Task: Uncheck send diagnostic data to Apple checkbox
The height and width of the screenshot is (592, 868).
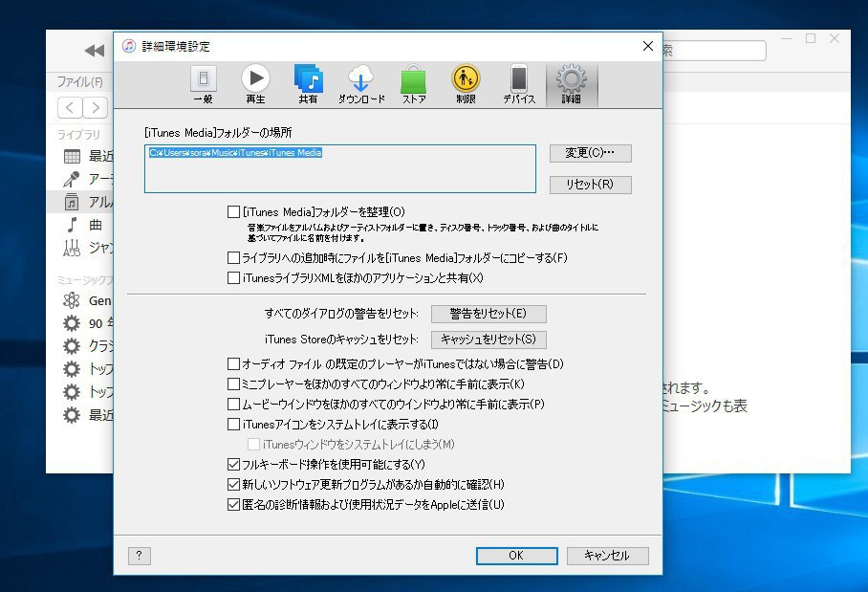Action: [233, 505]
